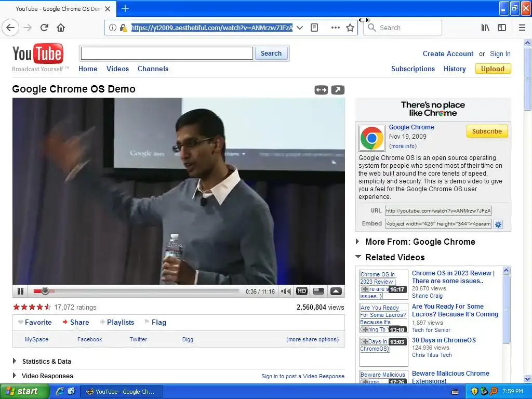Select the video URL field
This screenshot has height=399, width=532.
point(438,211)
